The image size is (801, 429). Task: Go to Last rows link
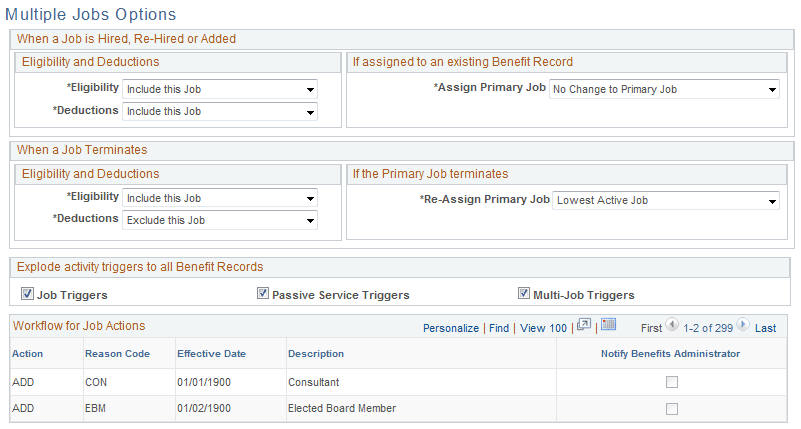[x=765, y=328]
